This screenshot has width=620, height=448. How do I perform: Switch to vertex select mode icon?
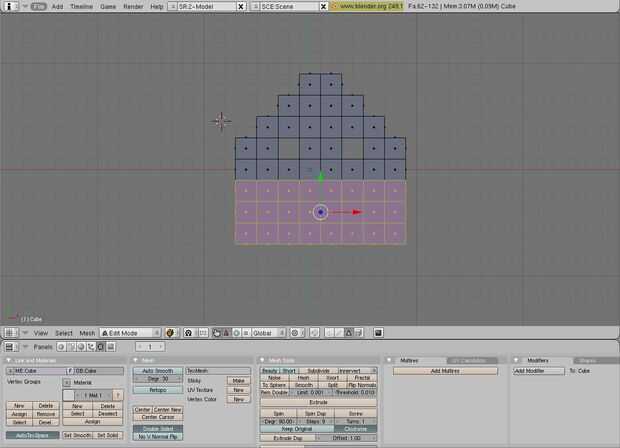(329, 333)
